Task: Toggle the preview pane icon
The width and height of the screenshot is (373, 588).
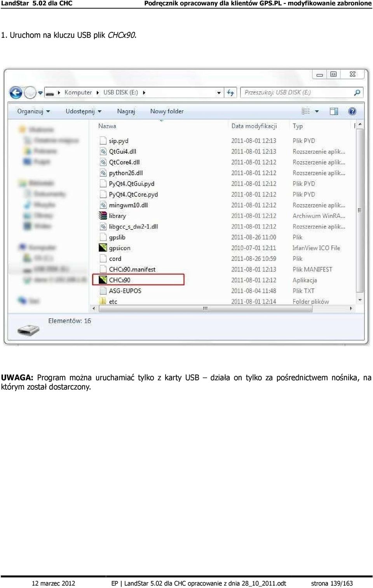Action: [334, 112]
